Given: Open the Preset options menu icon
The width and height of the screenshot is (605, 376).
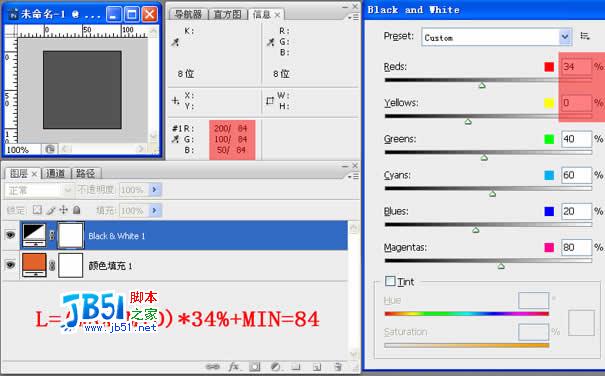Looking at the screenshot, I should [585, 36].
